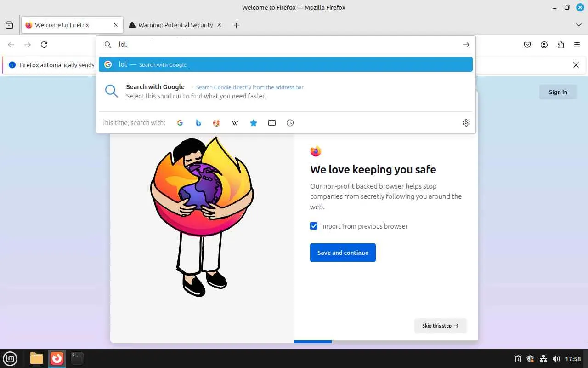
Task: Reload the current page
Action: [44, 45]
